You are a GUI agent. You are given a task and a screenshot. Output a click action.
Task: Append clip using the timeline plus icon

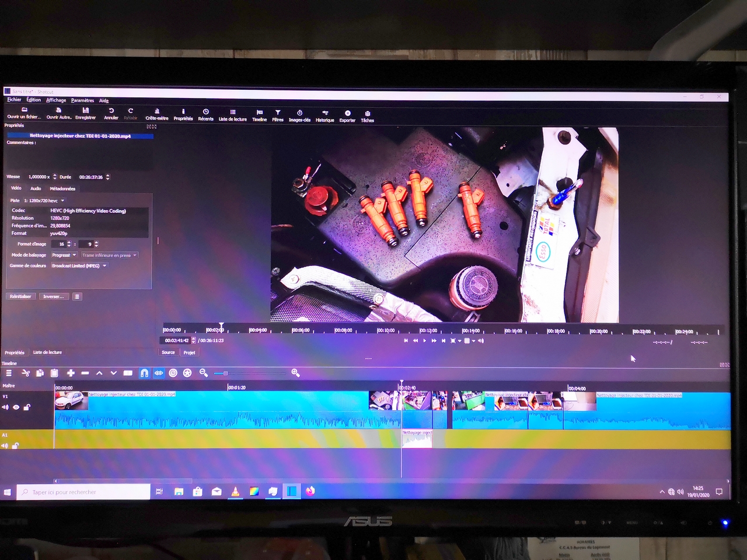71,373
